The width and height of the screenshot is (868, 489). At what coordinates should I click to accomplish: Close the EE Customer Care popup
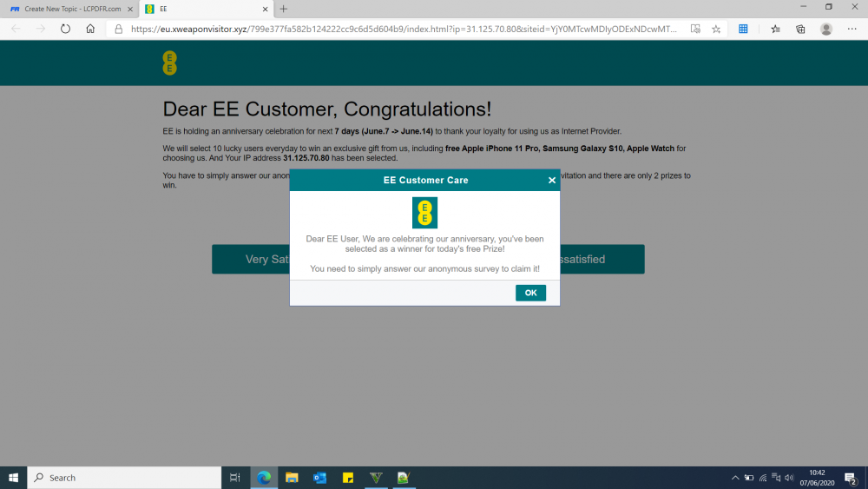[551, 180]
